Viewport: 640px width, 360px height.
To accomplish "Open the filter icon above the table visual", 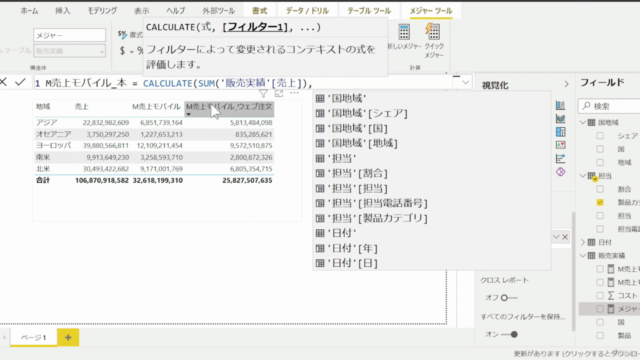I will click(x=263, y=93).
